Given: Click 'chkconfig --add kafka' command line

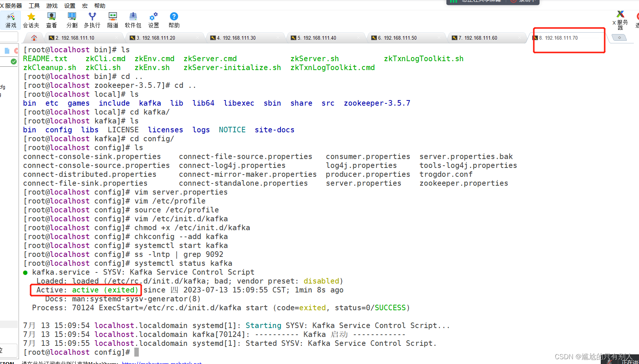Looking at the screenshot, I should (181, 236).
